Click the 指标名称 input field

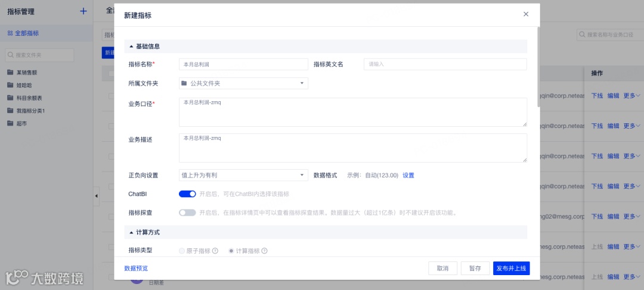coord(243,64)
